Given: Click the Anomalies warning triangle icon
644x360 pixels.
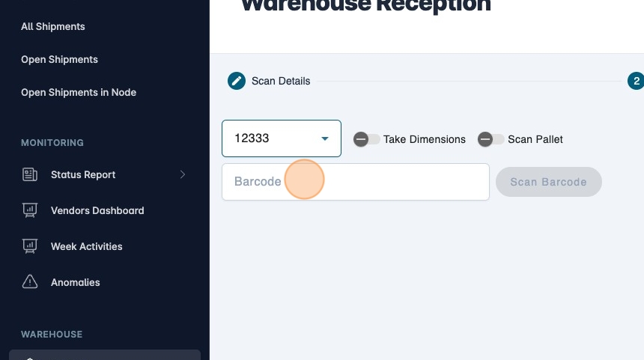Looking at the screenshot, I should 30,282.
